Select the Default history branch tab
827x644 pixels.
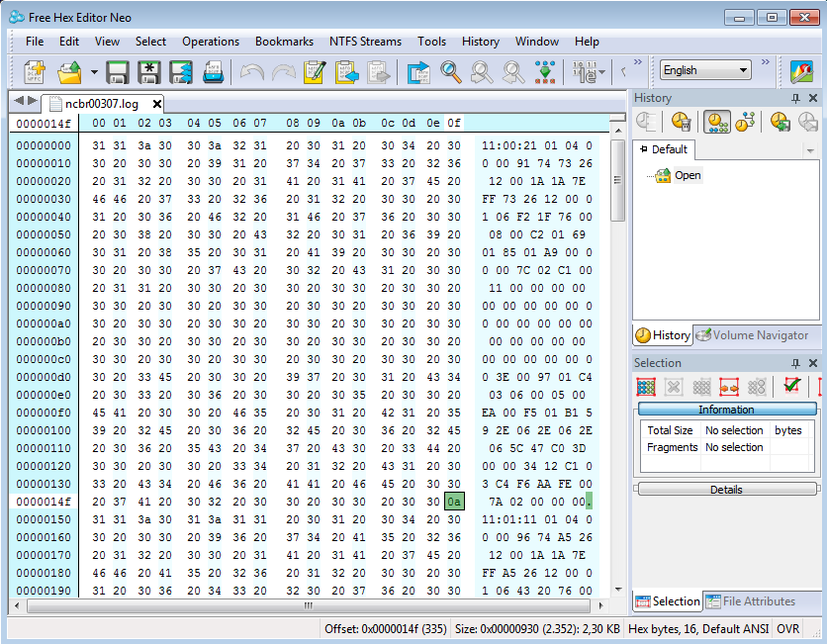pyautogui.click(x=664, y=149)
